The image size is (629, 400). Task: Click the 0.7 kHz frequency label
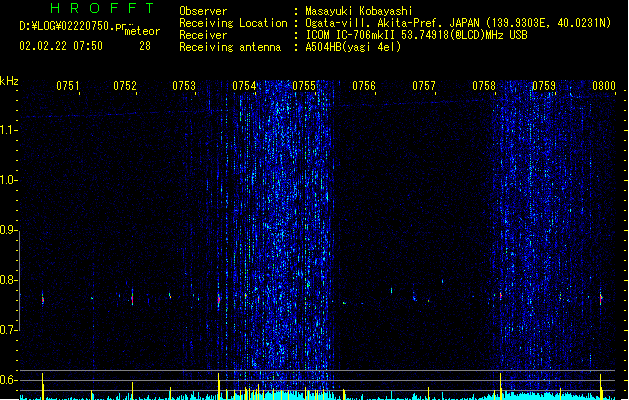pos(8,330)
